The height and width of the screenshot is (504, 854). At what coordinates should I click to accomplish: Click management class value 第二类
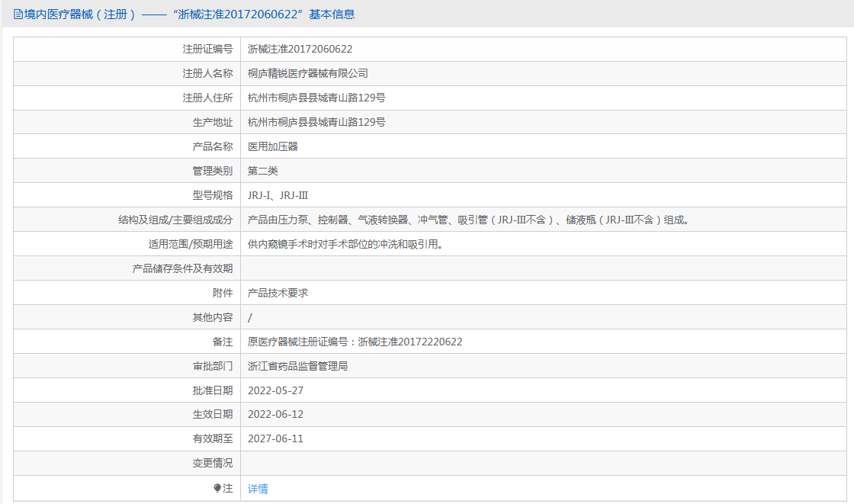coord(262,171)
